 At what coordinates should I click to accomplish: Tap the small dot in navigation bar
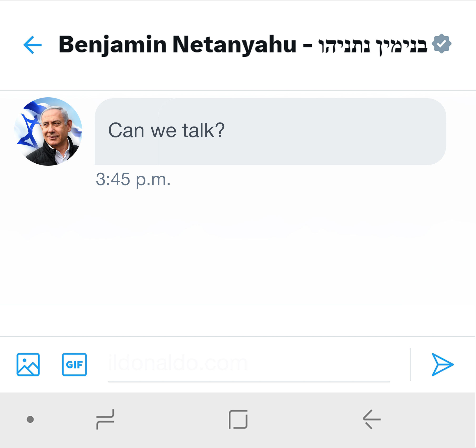30,419
